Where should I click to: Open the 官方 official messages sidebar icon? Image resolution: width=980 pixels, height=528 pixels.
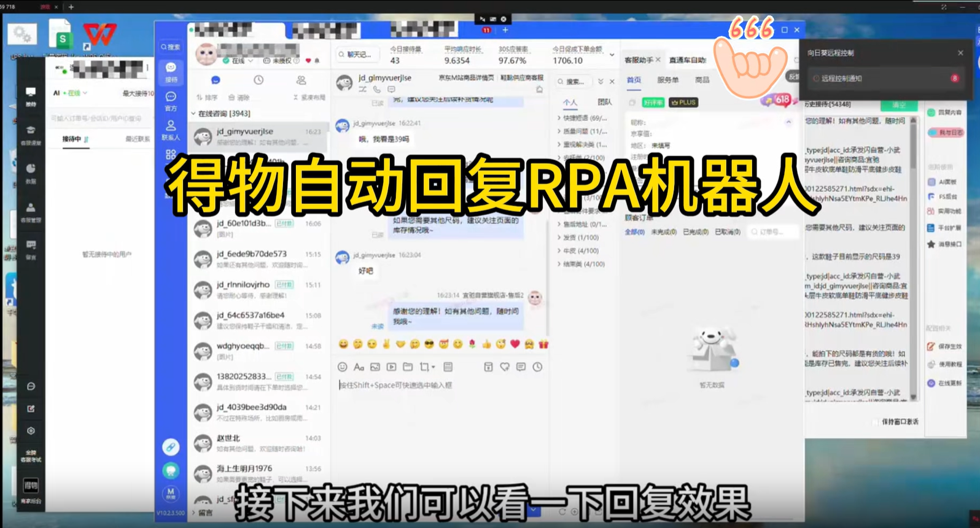pyautogui.click(x=171, y=101)
